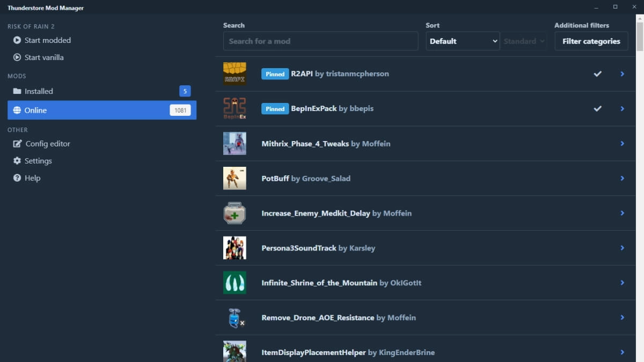Click the Help question mark icon

tap(17, 178)
